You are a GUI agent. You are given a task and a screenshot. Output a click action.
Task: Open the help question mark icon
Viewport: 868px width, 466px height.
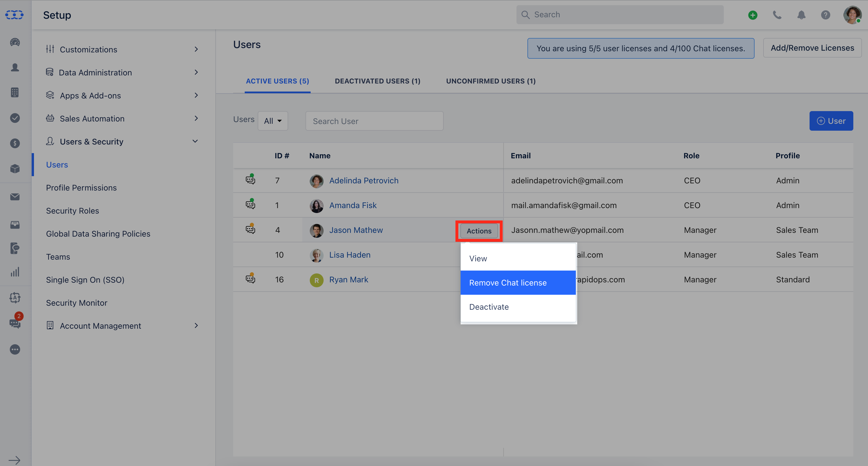pyautogui.click(x=826, y=15)
